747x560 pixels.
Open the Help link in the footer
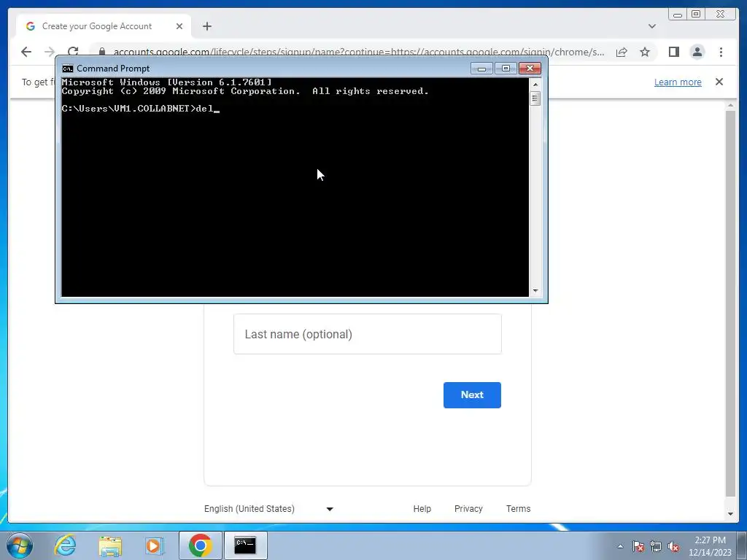(422, 508)
